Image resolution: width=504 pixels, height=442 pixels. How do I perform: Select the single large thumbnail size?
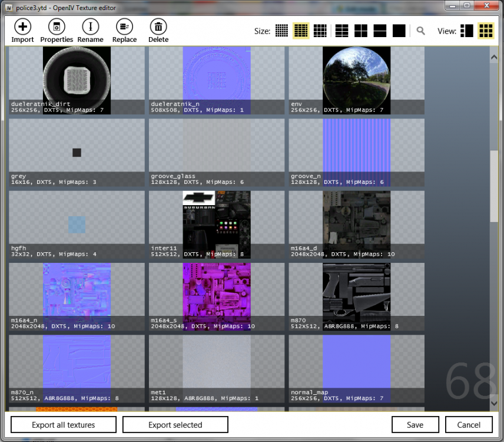(399, 31)
